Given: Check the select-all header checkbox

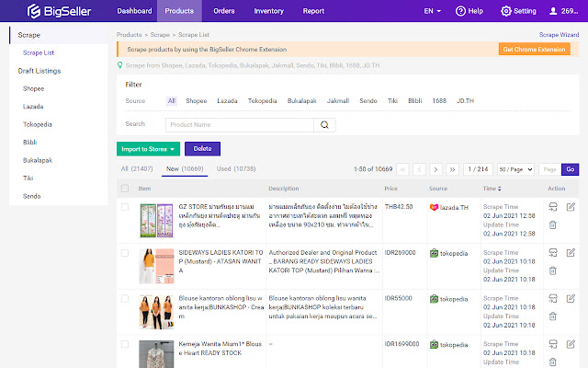Looking at the screenshot, I should 125,188.
